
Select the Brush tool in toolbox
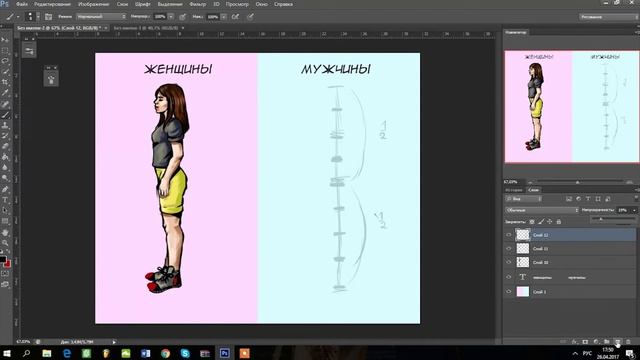[x=5, y=115]
